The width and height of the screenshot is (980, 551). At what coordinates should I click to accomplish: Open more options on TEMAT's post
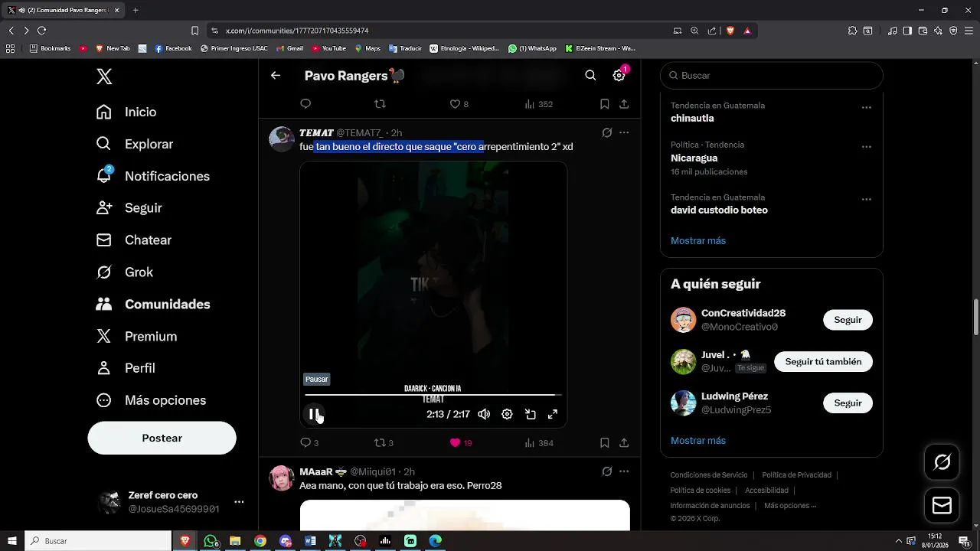[x=624, y=132]
